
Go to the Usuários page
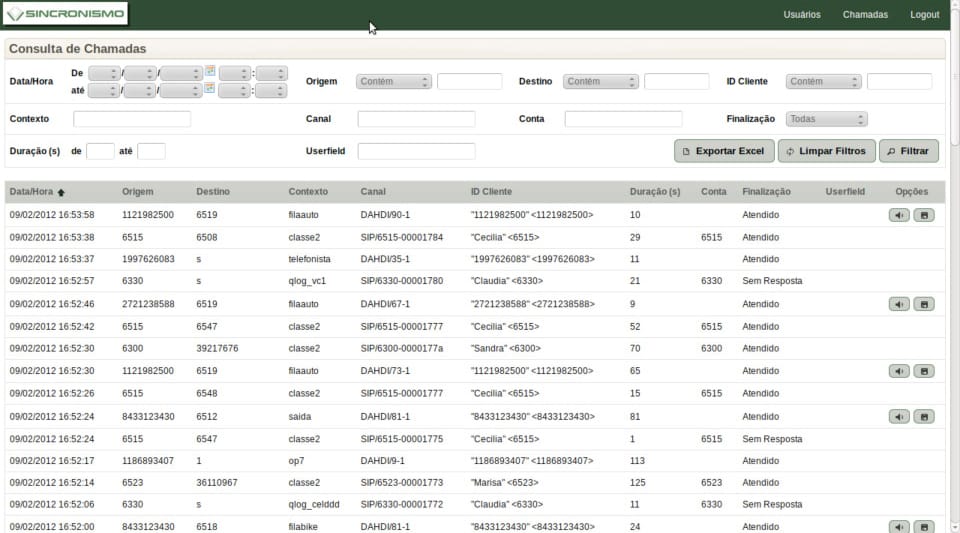(801, 15)
